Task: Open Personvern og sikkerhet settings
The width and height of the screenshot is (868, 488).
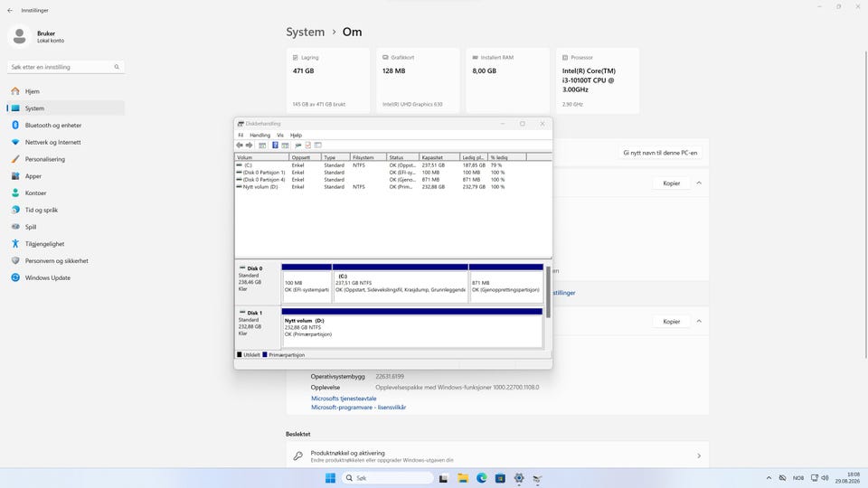Action: 65,260
